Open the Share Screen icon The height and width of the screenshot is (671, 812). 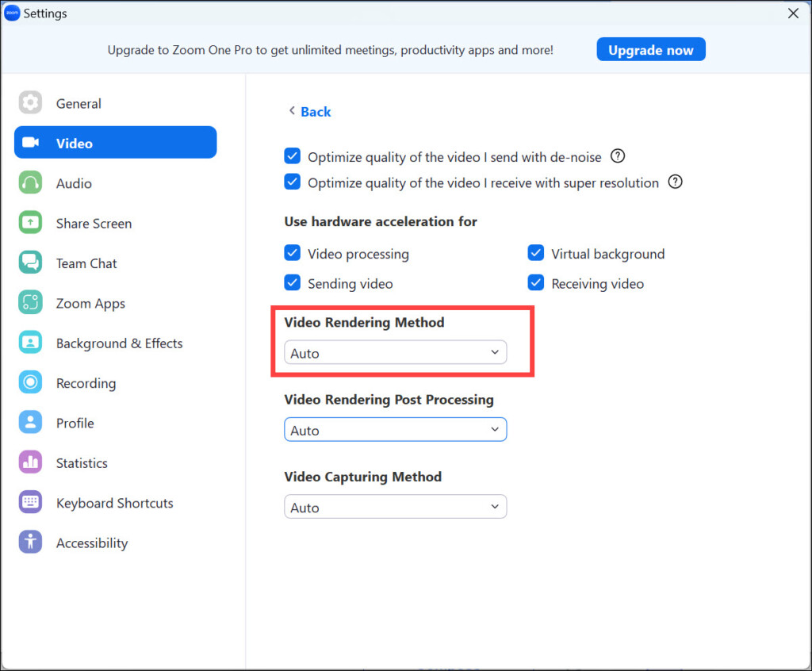click(x=30, y=224)
